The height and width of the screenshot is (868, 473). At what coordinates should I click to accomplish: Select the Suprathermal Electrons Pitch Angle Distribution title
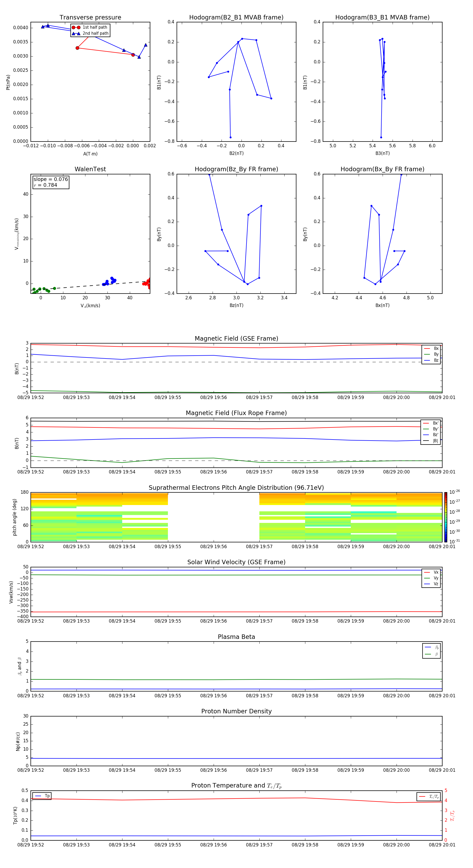point(236,488)
